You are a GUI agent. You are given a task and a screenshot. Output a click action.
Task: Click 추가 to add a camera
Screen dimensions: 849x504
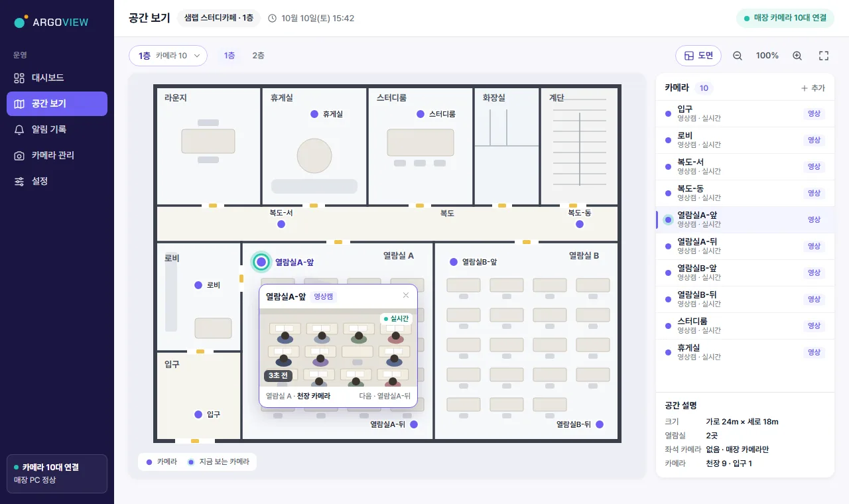click(813, 88)
